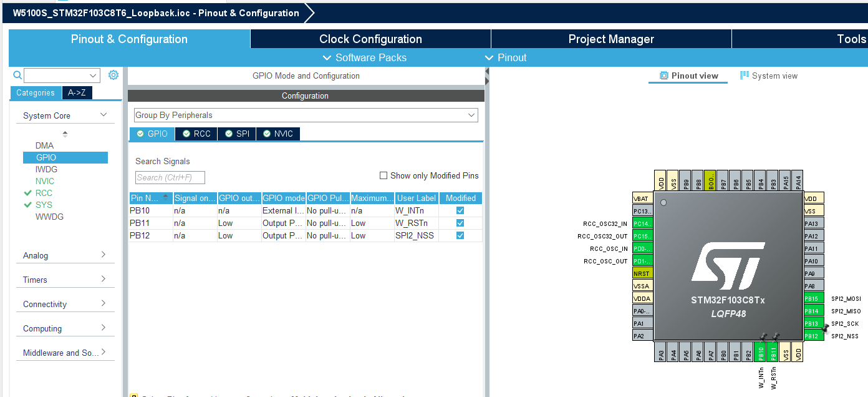Select the Categories tab
868x397 pixels.
pos(36,92)
